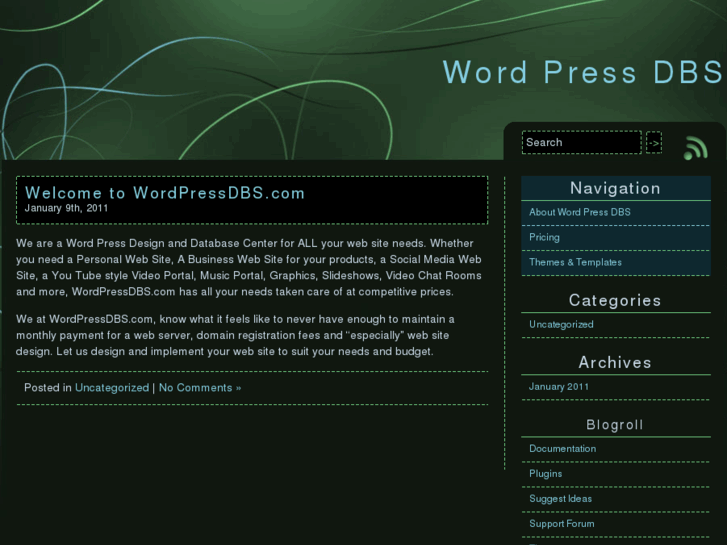Open the Suggest Ideas link

tap(561, 499)
